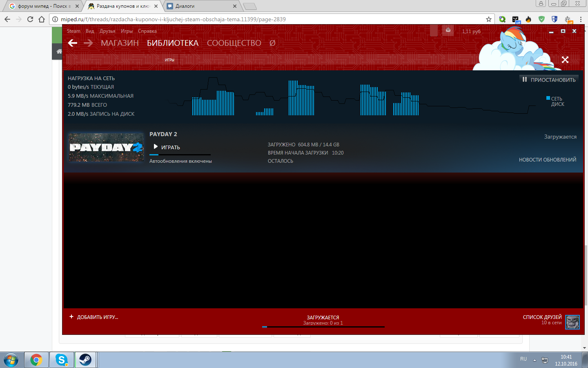Click the ЗАГРУЖАЕТСЯ download status at the bottom
This screenshot has width=588, height=368.
pyautogui.click(x=323, y=317)
